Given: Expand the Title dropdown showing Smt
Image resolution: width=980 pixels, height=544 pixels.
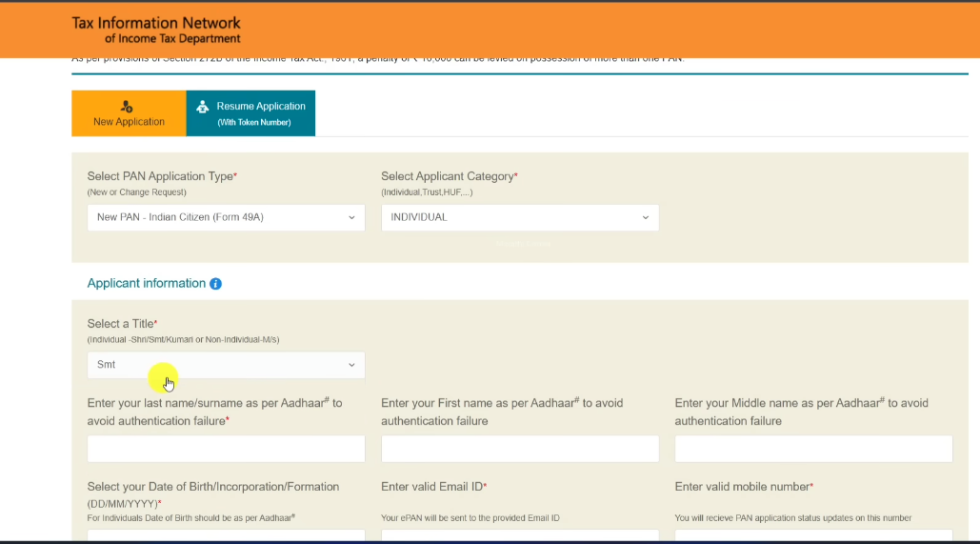Looking at the screenshot, I should tap(226, 365).
